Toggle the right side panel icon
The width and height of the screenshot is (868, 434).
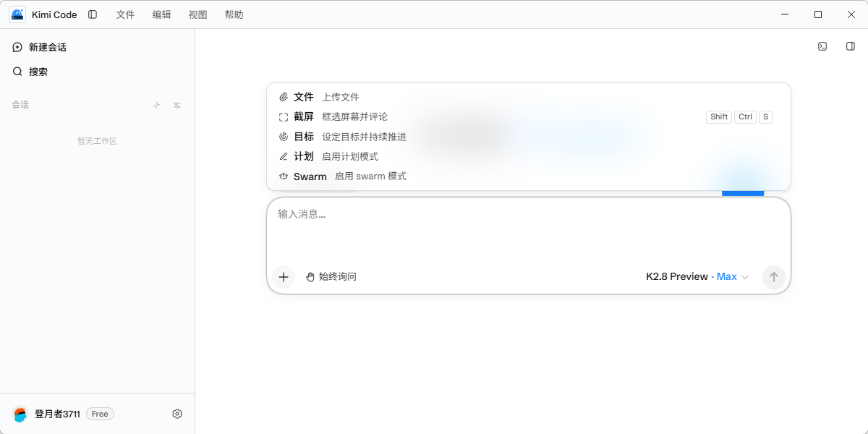pos(851,46)
